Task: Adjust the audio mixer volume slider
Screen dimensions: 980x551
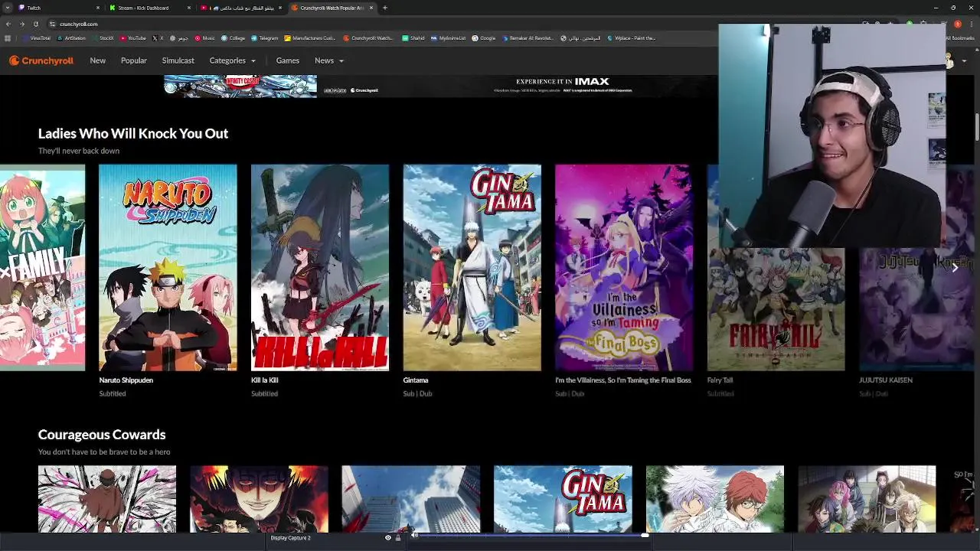Action: click(532, 535)
